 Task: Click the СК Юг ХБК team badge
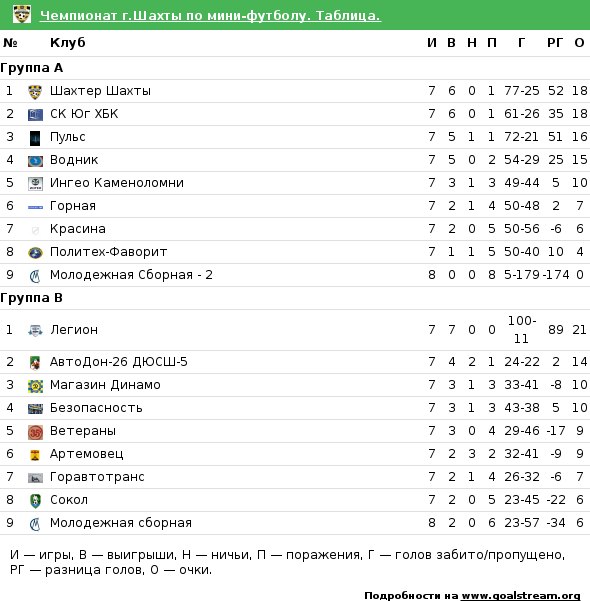(x=35, y=115)
